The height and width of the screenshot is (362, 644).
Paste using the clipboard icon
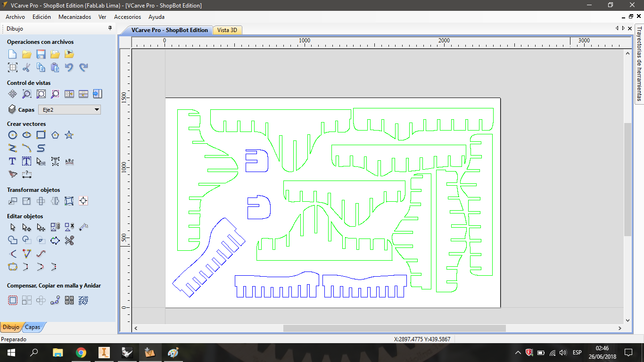point(55,67)
